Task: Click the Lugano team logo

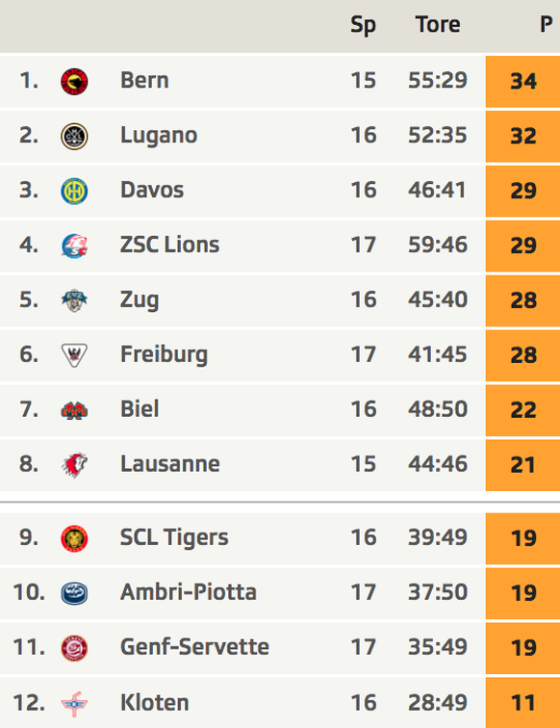Action: coord(74,136)
